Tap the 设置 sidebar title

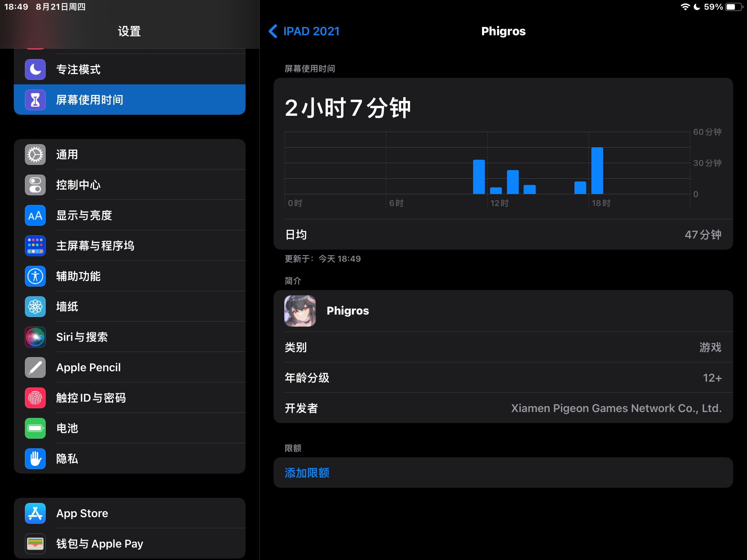pyautogui.click(x=129, y=31)
